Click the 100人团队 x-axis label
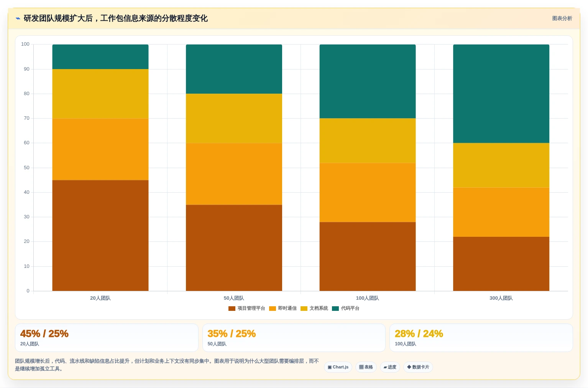Viewport: 588px width, 388px height. point(368,298)
